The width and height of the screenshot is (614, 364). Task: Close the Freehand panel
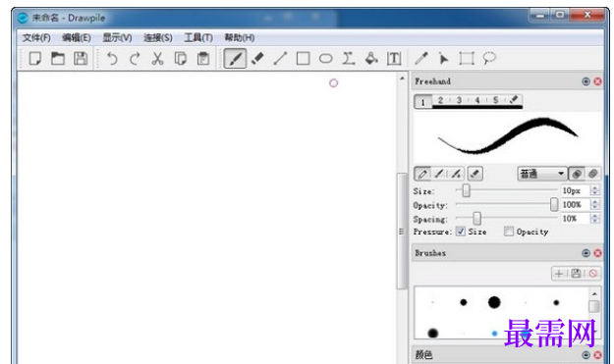click(597, 81)
